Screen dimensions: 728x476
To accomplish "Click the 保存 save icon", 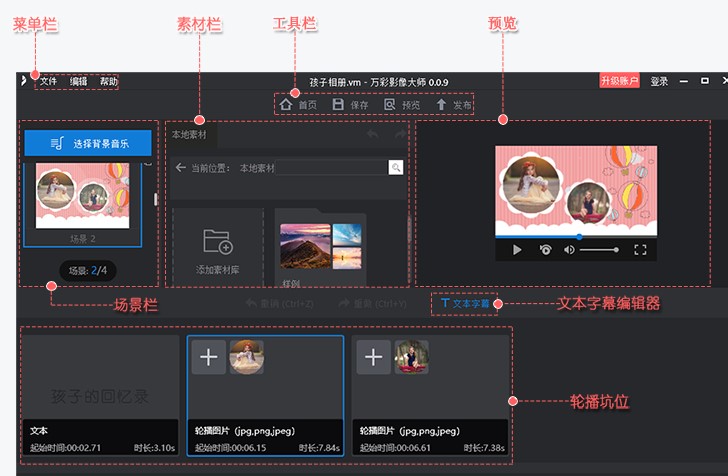I will point(338,104).
